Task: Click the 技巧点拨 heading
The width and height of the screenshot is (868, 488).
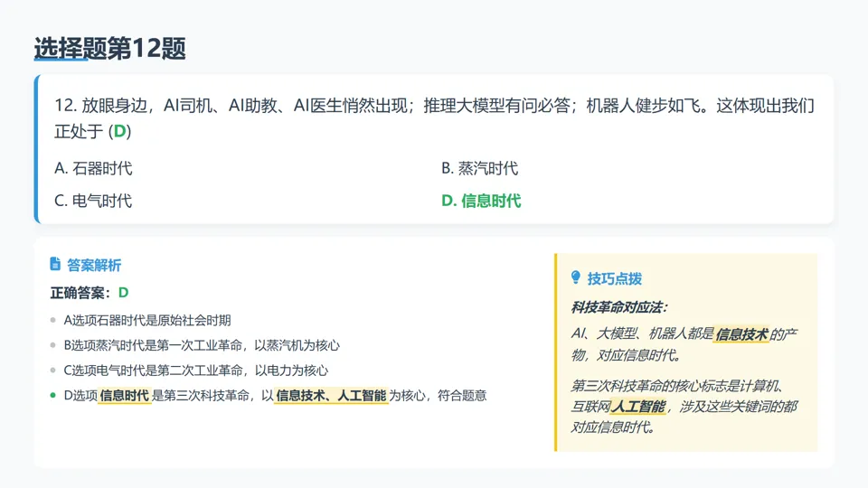Action: 615,278
